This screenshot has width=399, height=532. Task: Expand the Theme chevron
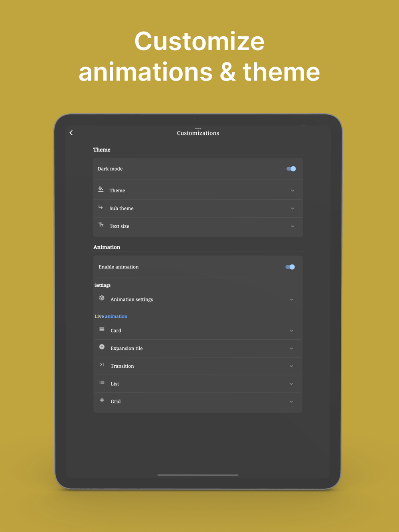[292, 191]
